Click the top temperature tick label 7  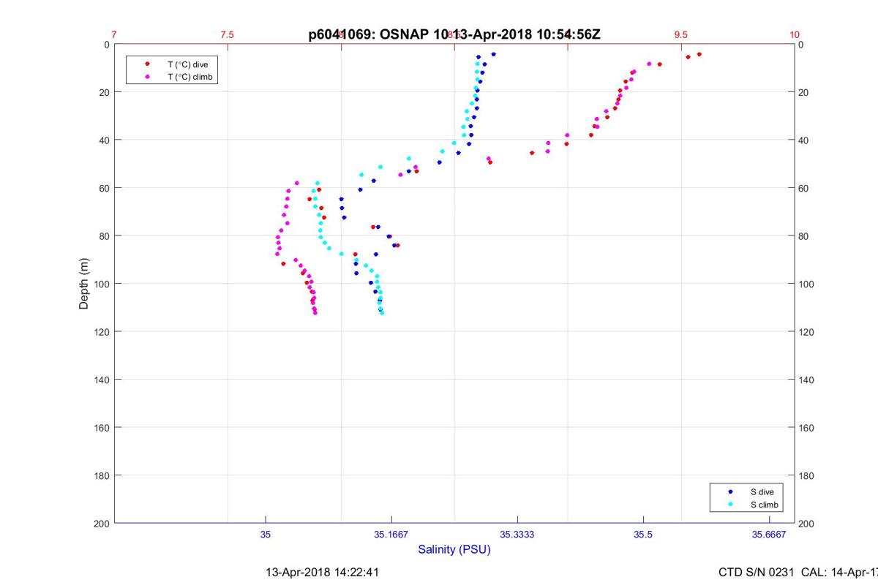point(114,34)
